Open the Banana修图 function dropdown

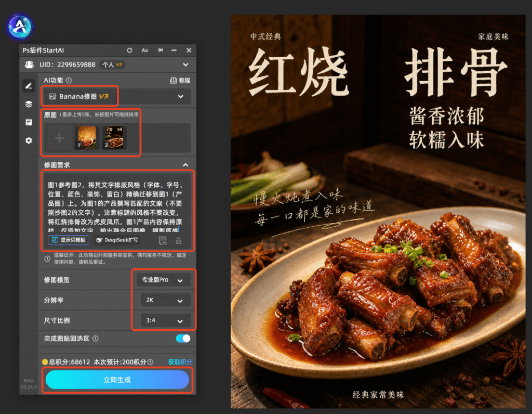pos(116,96)
